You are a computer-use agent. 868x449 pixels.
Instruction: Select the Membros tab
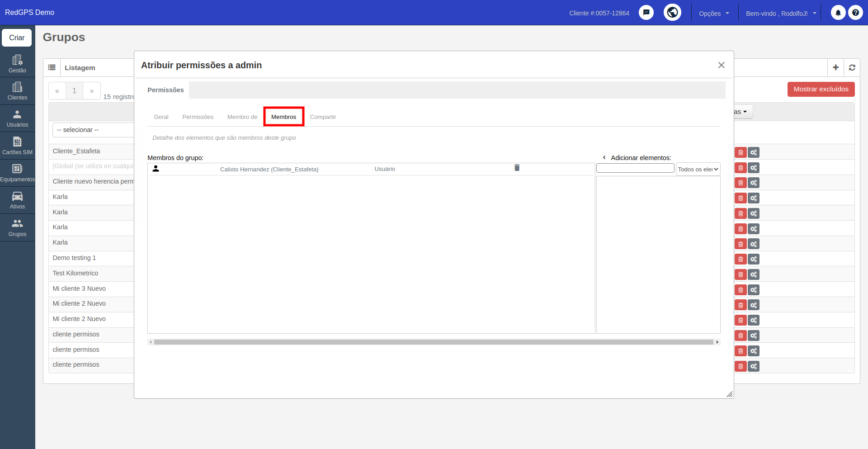tap(283, 117)
